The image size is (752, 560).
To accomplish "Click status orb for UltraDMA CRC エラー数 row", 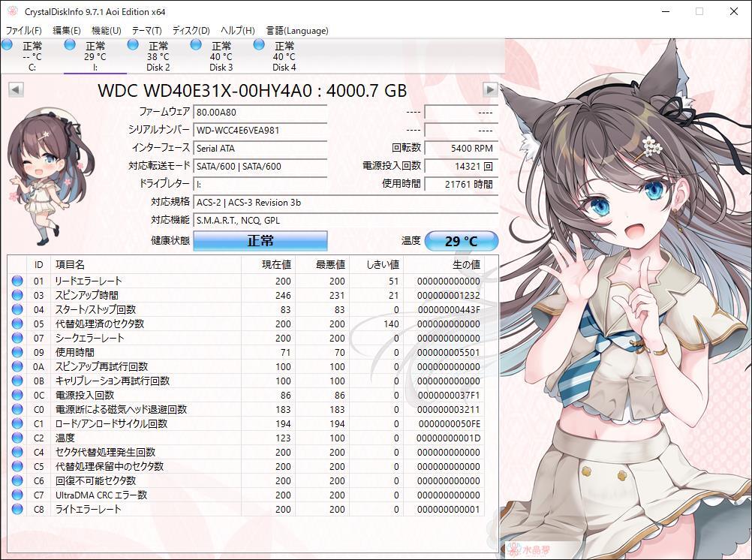I will tap(17, 495).
